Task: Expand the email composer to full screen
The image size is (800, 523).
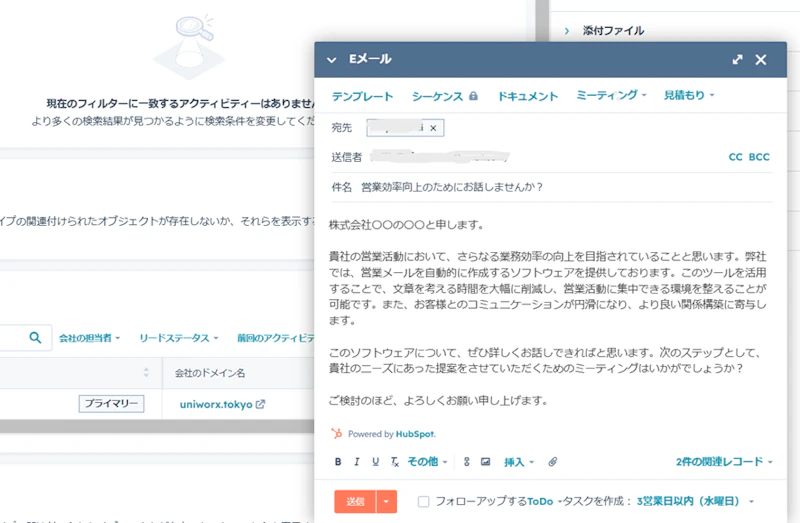Action: coord(737,60)
